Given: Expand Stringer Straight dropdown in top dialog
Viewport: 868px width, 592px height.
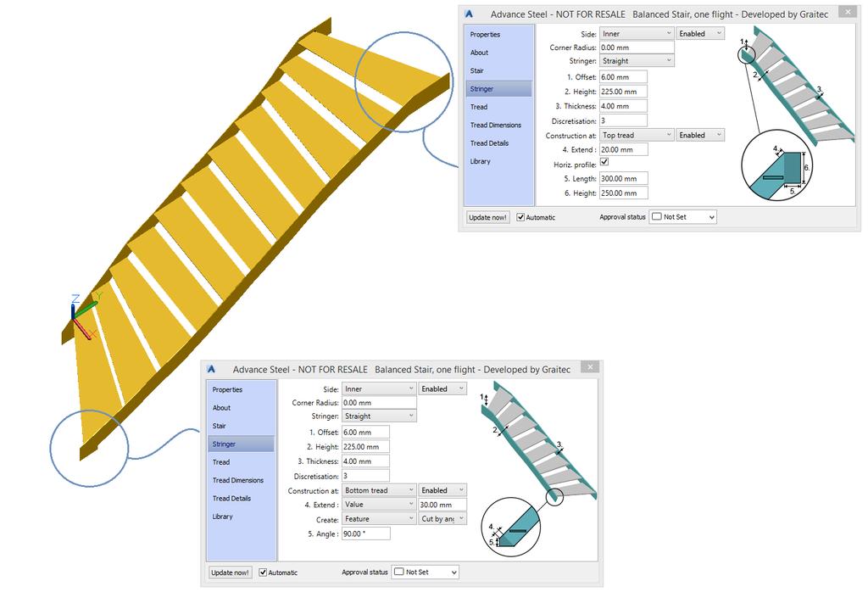Looking at the screenshot, I should click(637, 61).
